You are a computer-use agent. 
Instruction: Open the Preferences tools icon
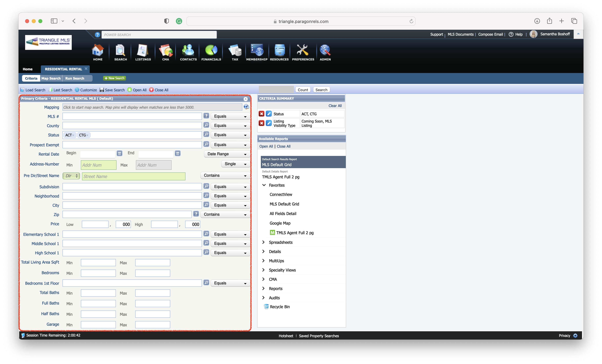tap(303, 52)
